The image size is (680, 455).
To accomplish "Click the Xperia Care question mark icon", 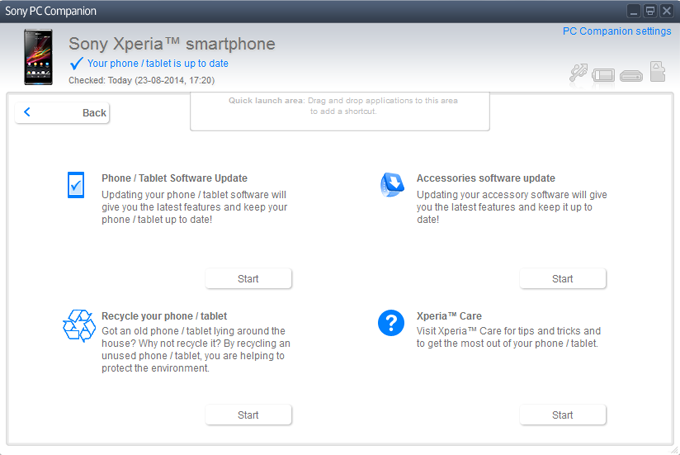I will coord(391,323).
